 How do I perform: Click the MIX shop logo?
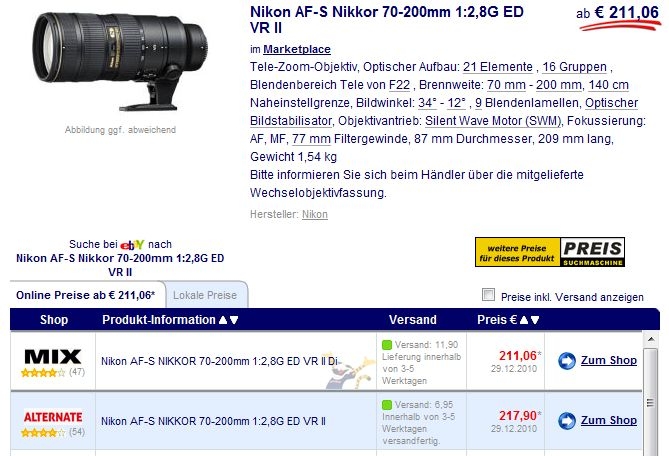tap(52, 357)
